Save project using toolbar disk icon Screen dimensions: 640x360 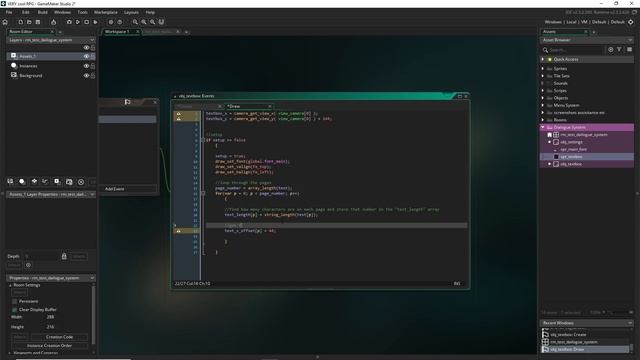(x=38, y=22)
